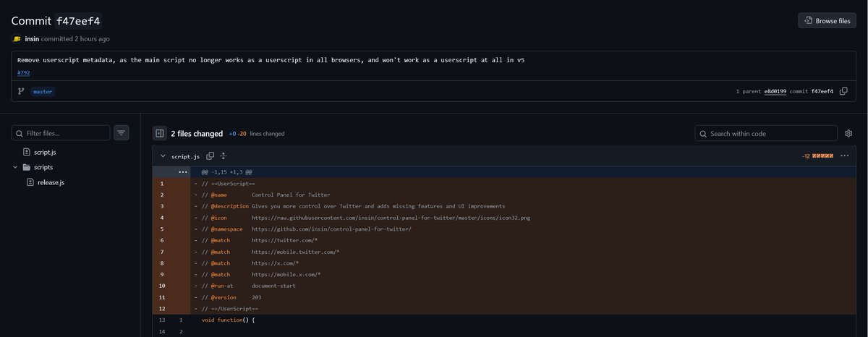Click the commit message about userscript metadata
Viewport: 868px width, 337px height.
pyautogui.click(x=271, y=60)
